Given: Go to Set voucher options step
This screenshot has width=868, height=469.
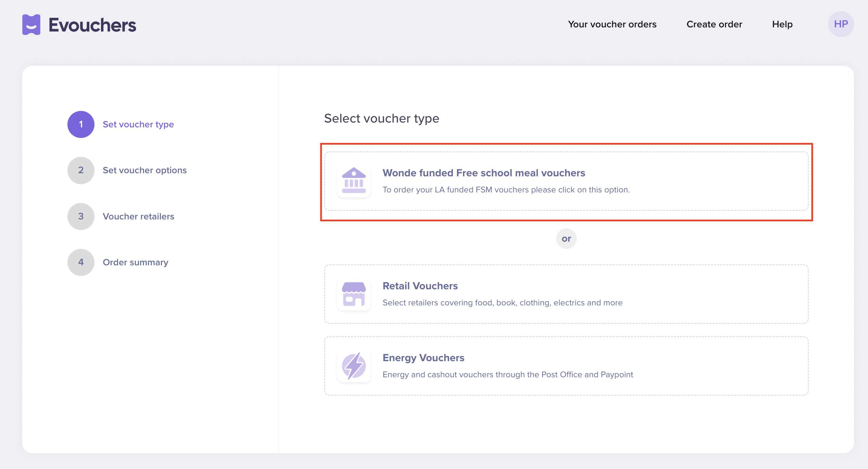Looking at the screenshot, I should [145, 170].
